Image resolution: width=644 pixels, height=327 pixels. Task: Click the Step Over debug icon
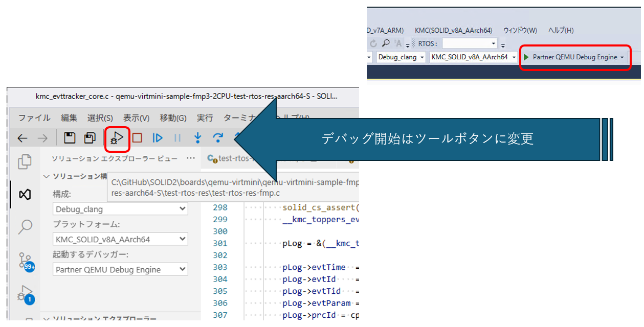pos(157,137)
